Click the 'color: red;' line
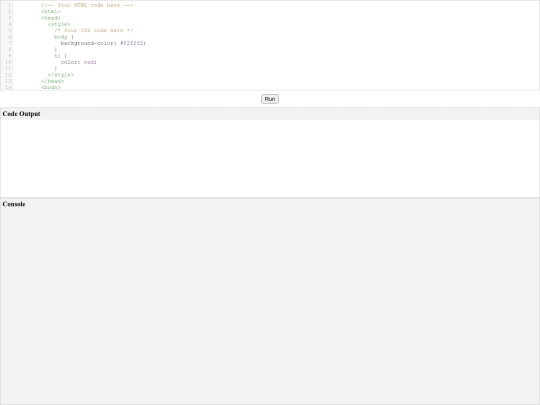Image resolution: width=540 pixels, height=405 pixels. [x=79, y=62]
